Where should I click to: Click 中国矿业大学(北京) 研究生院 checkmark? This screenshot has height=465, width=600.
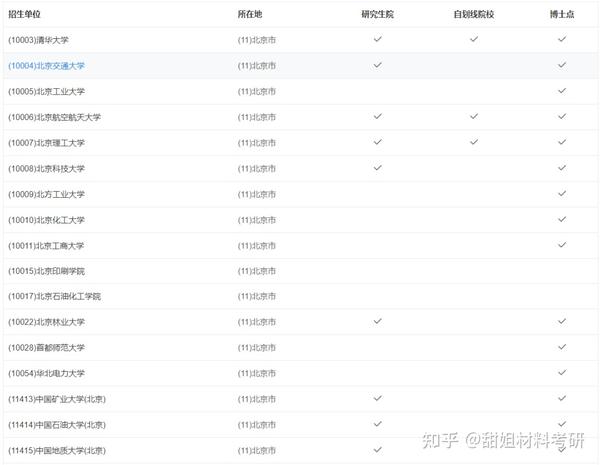pyautogui.click(x=378, y=398)
